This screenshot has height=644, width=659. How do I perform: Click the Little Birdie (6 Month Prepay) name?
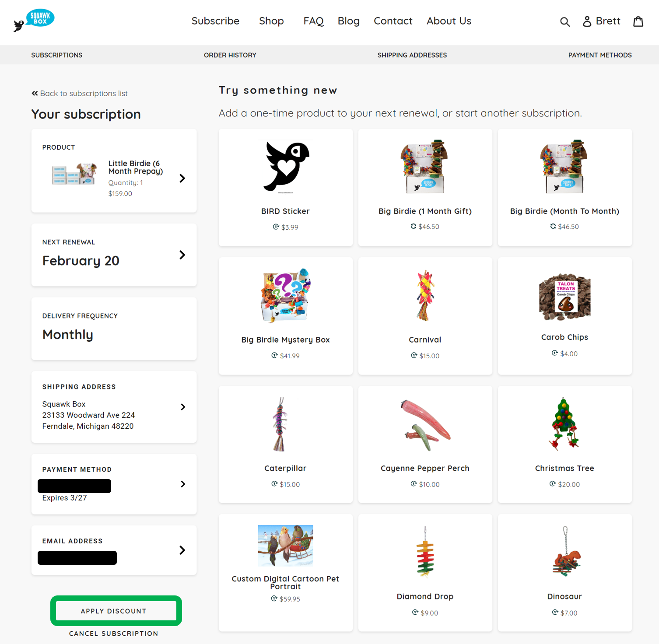click(136, 167)
